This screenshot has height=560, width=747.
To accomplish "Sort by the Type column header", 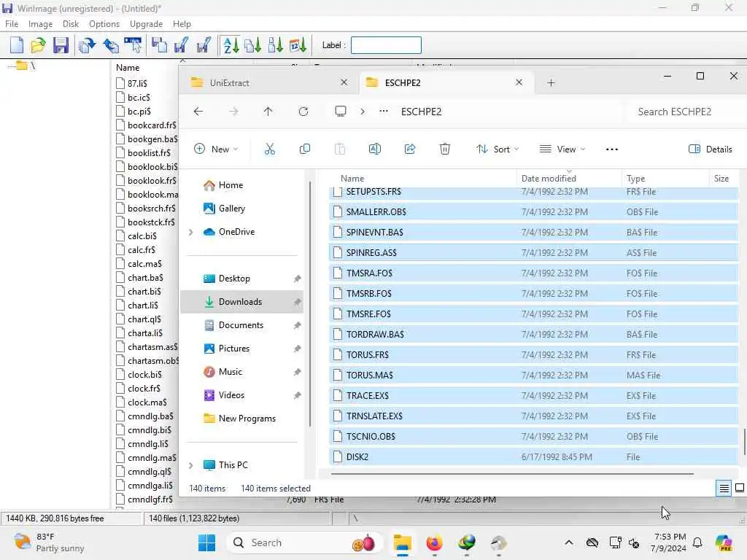I will 636,179.
